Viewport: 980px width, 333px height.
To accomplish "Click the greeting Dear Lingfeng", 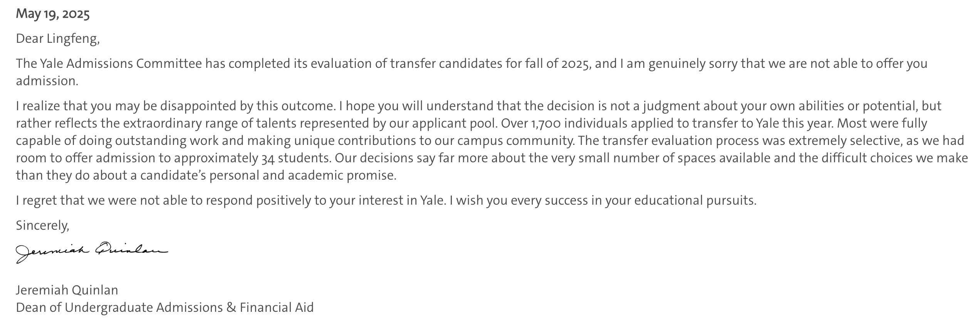I will (58, 39).
